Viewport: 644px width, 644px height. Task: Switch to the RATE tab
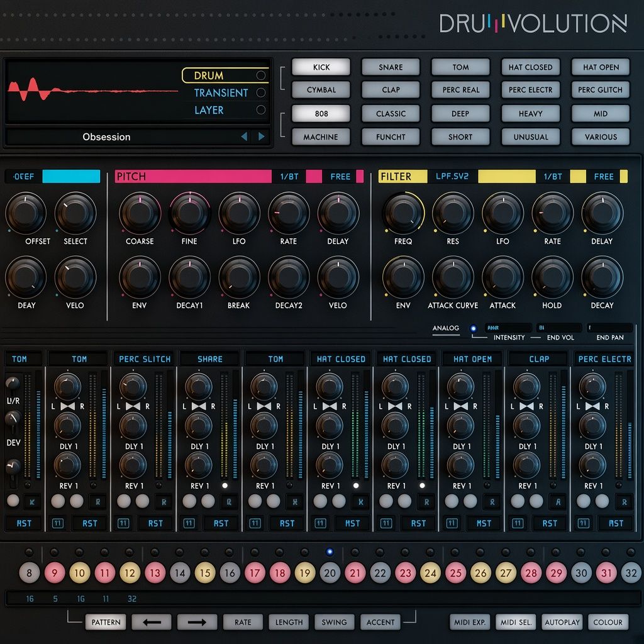pos(243,622)
